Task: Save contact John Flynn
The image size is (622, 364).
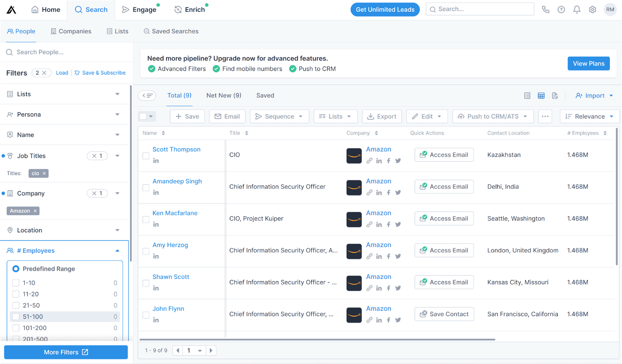Action: click(444, 314)
